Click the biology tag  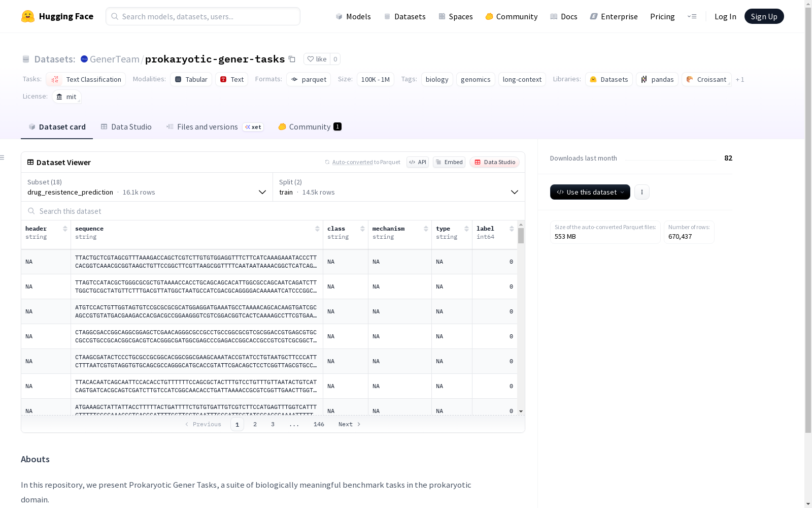(437, 79)
